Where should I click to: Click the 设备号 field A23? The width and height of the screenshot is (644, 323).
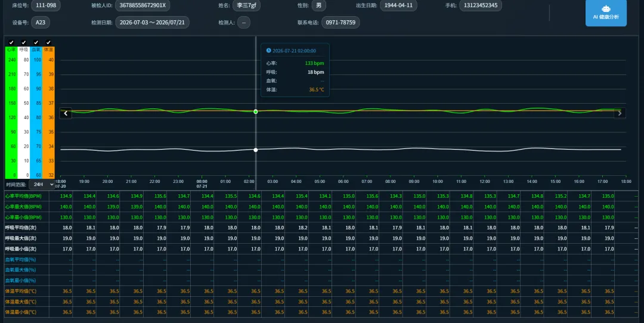(41, 22)
